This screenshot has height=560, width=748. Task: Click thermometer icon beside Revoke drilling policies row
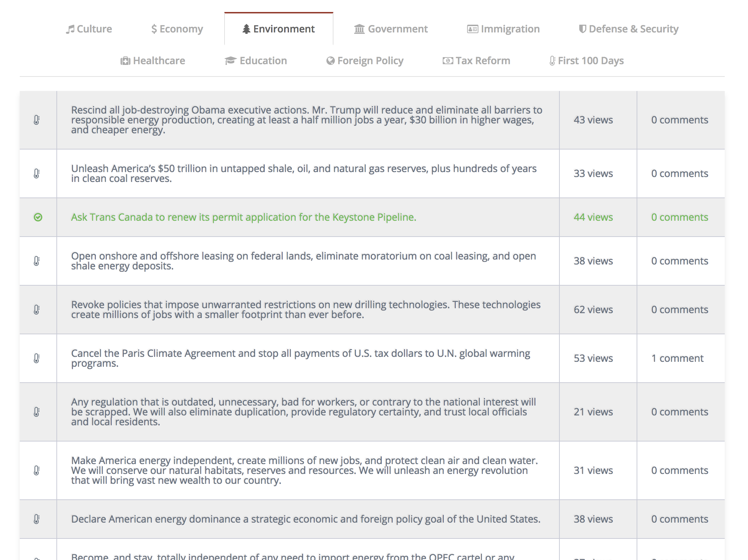pyautogui.click(x=37, y=310)
